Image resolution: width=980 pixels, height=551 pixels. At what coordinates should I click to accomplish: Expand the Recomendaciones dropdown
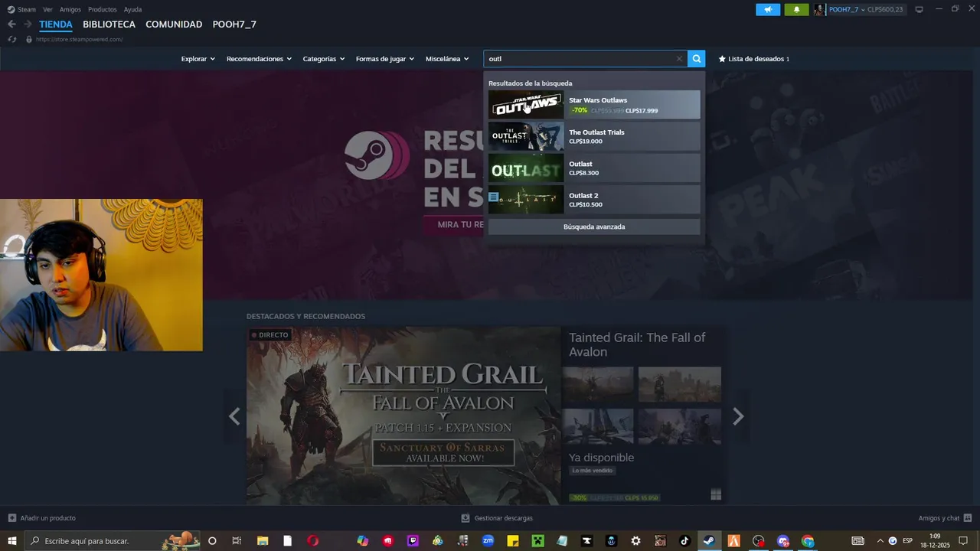259,59
